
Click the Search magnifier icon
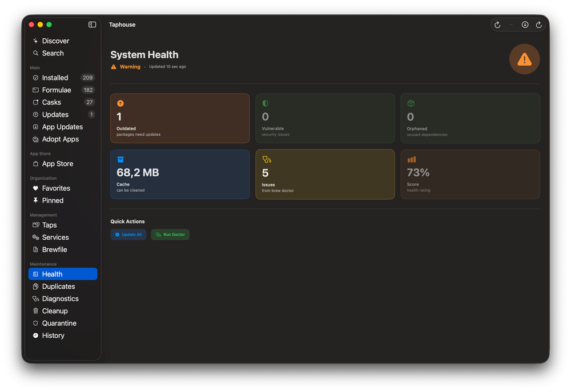click(x=35, y=53)
